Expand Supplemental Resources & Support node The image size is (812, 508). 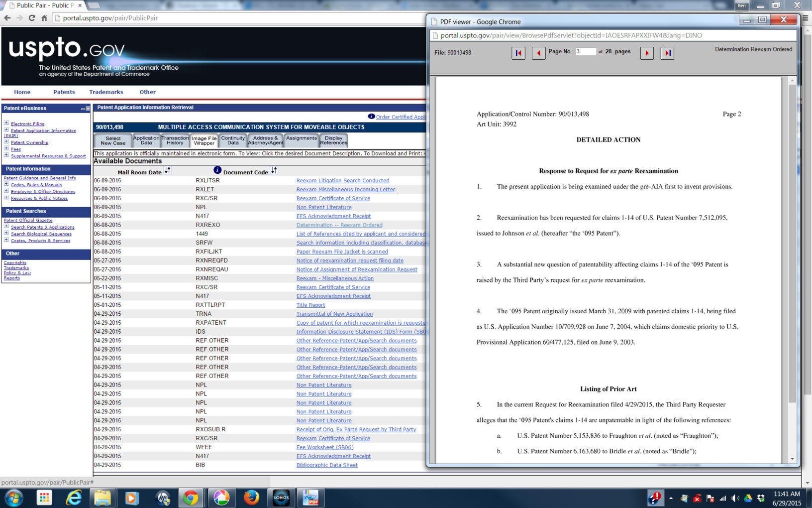(x=6, y=155)
